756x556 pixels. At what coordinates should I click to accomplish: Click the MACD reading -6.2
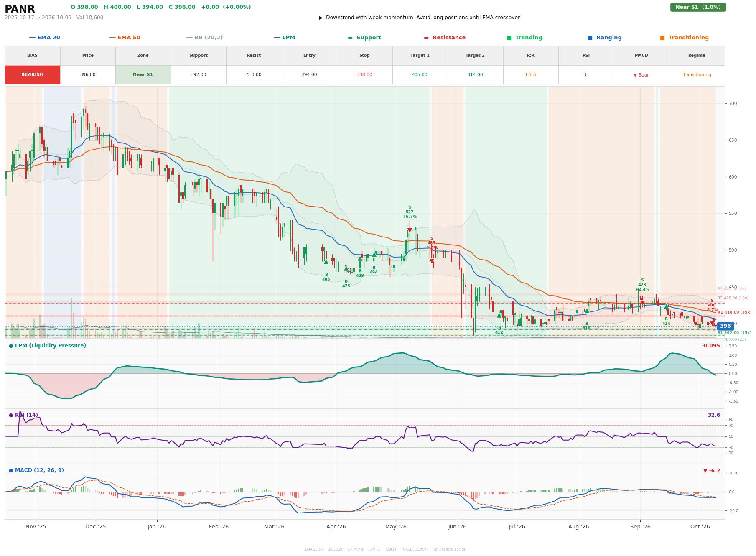tap(712, 471)
